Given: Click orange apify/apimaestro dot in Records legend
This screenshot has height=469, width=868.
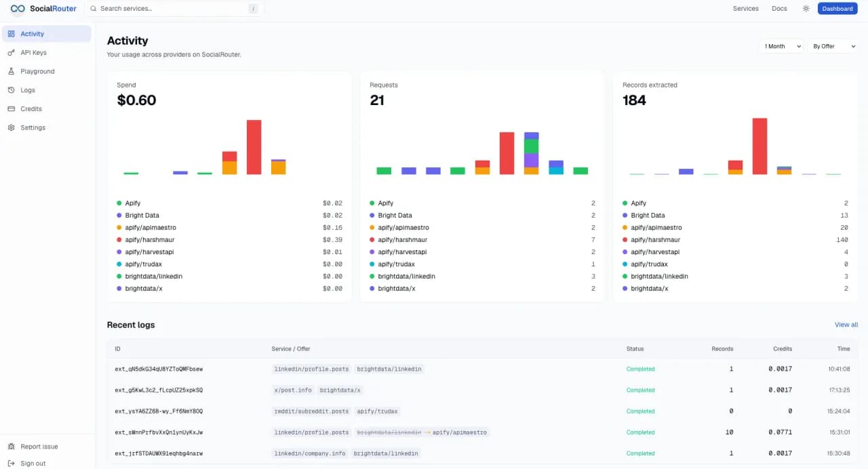Looking at the screenshot, I should pyautogui.click(x=625, y=228).
